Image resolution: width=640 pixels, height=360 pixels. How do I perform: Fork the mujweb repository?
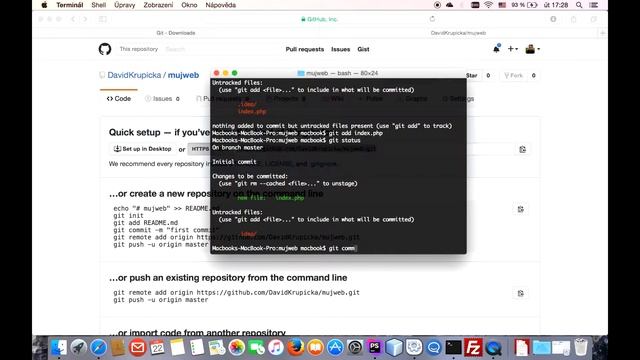pos(513,76)
